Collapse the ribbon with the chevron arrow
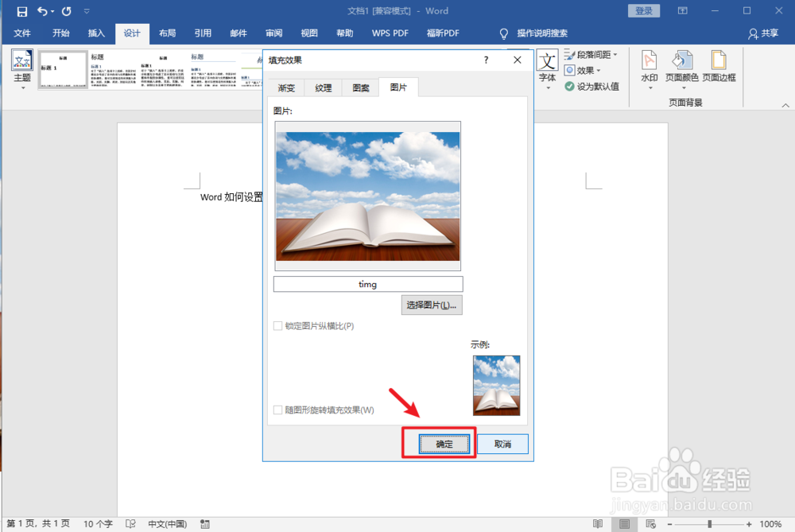 click(786, 104)
